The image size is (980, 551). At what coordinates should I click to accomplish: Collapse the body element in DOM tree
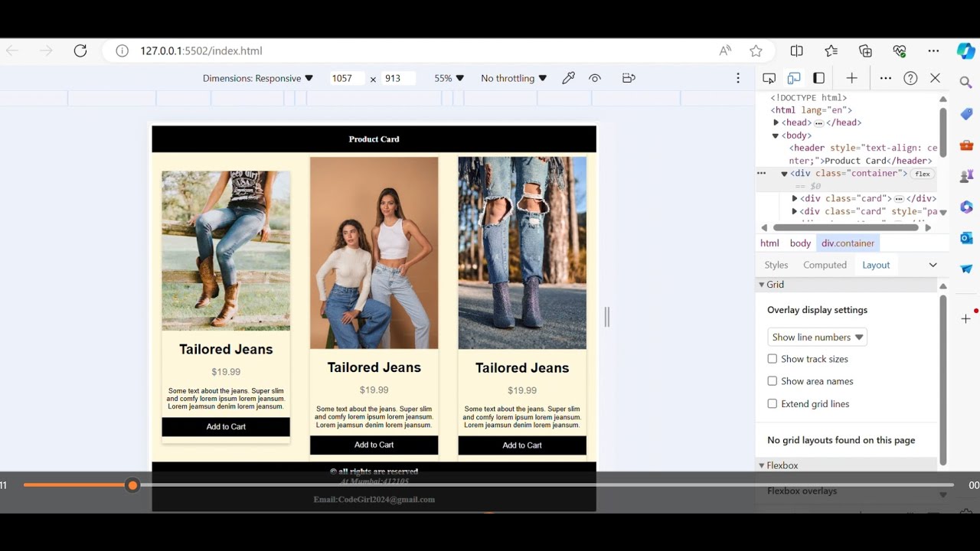[776, 135]
